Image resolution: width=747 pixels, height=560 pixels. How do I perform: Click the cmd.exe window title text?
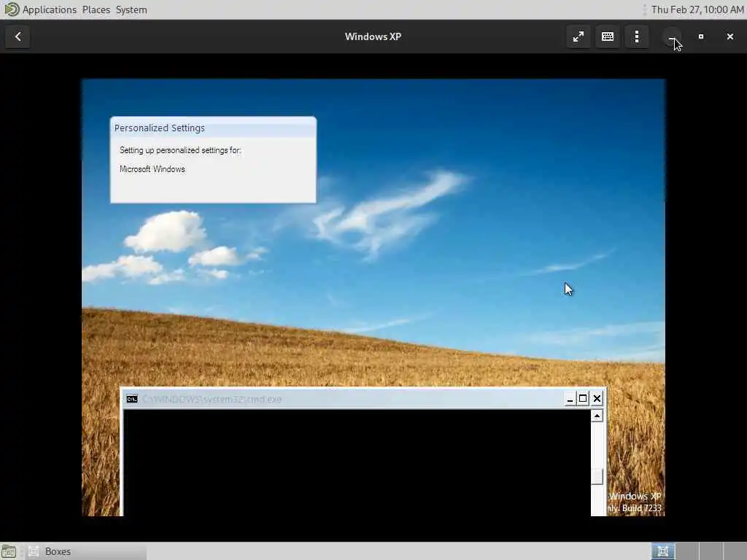coord(212,399)
